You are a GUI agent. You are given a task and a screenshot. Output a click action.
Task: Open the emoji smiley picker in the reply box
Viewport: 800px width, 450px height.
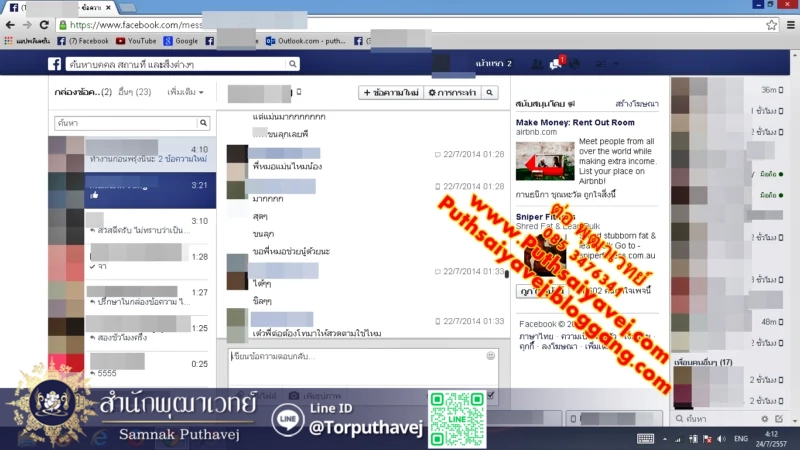(x=490, y=355)
